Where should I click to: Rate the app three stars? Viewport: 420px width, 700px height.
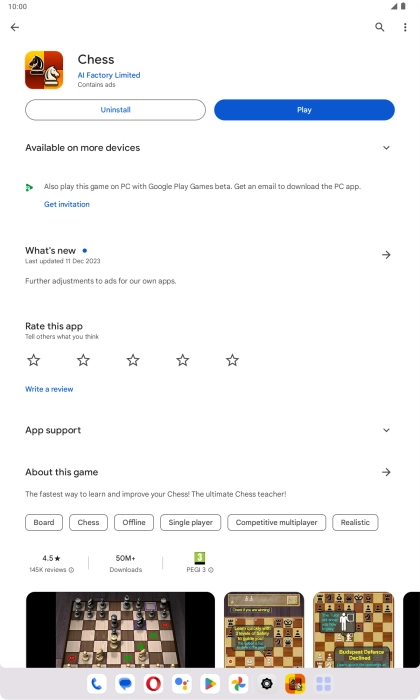[x=133, y=360]
